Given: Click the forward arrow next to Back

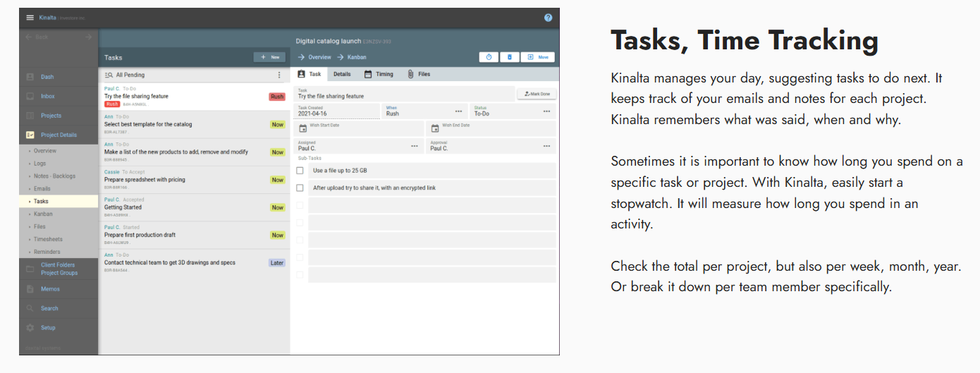Looking at the screenshot, I should click(89, 37).
